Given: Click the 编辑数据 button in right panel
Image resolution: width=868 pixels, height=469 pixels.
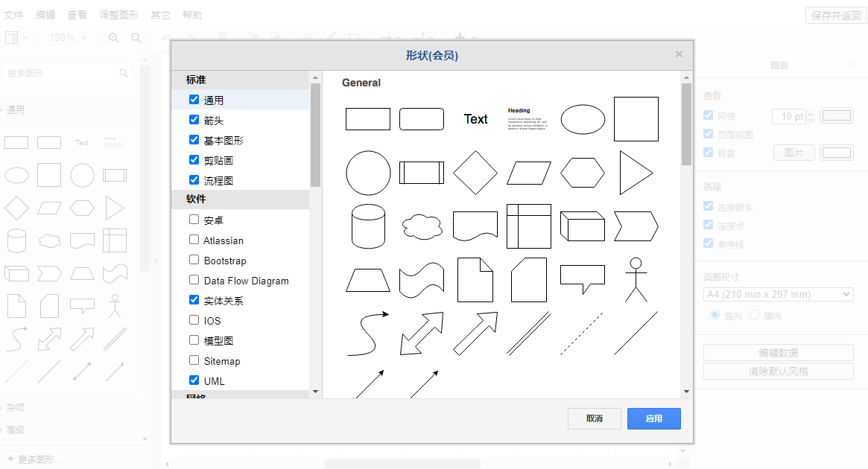Looking at the screenshot, I should pos(779,352).
